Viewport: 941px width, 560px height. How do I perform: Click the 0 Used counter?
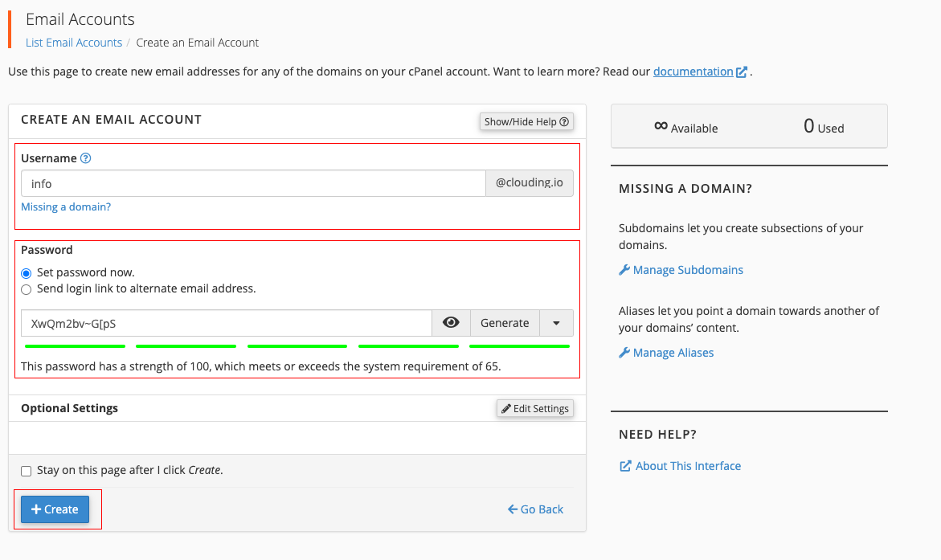coord(824,127)
